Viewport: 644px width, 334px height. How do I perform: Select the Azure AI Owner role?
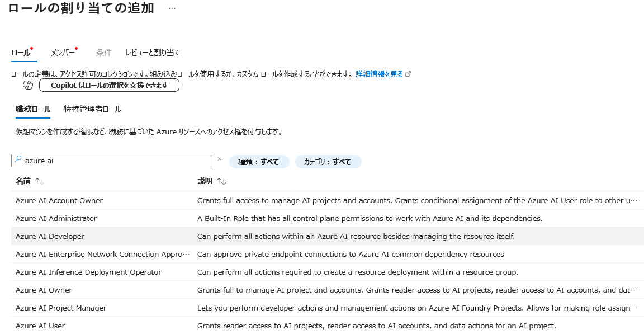(x=44, y=290)
